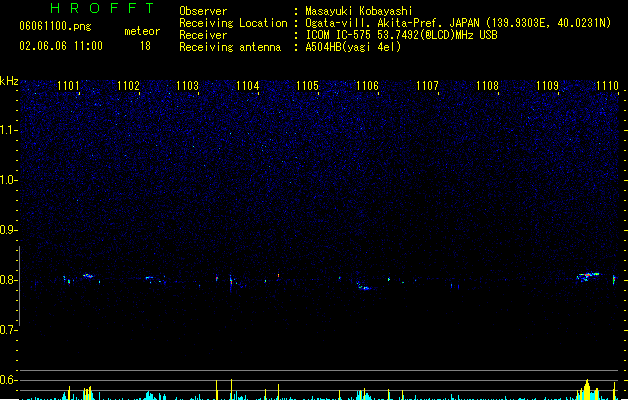
Task: Click the long bright meteor echo between 1109 and 1110
Action: [x=588, y=276]
